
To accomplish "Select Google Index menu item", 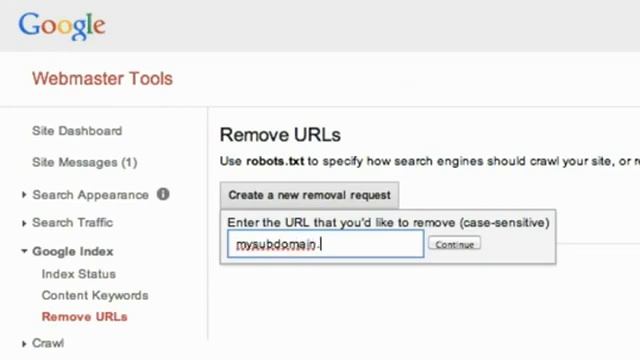I will click(73, 251).
